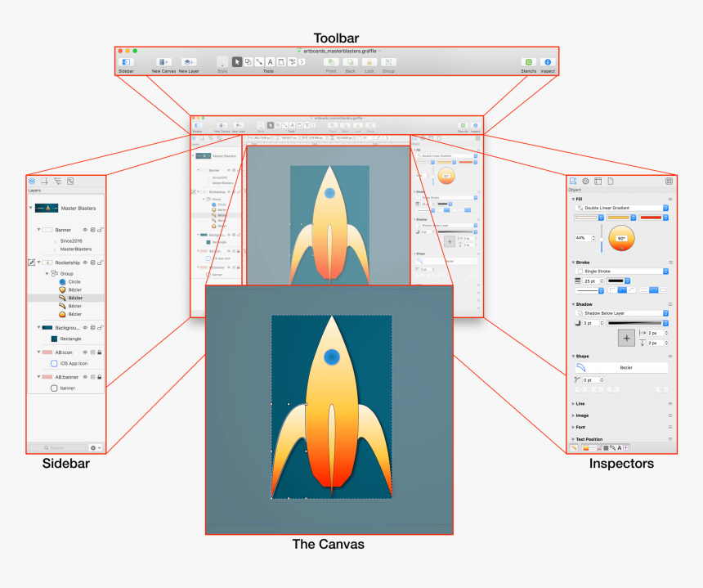Open the Style well in enlarged toolbar
703x588 pixels.
pyautogui.click(x=222, y=62)
